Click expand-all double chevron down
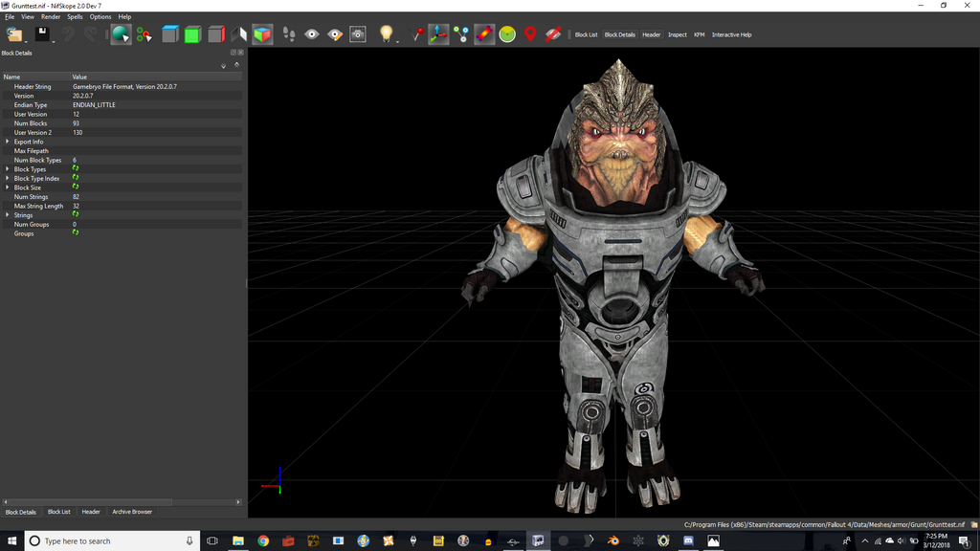 (x=223, y=66)
